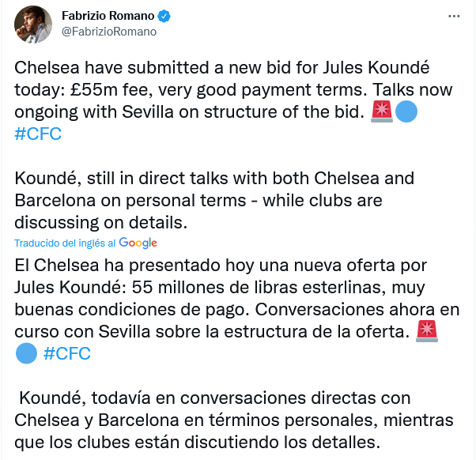Open #CFC hashtag in the Spanish translation
This screenshot has height=460, width=476.
click(x=67, y=353)
